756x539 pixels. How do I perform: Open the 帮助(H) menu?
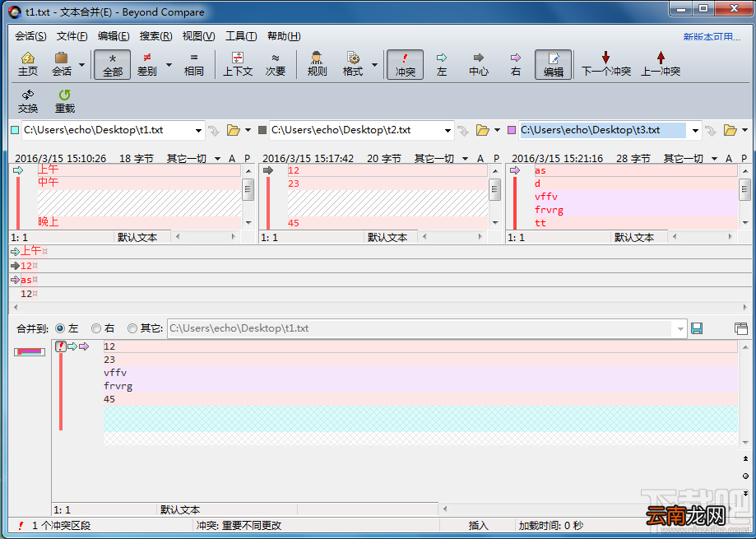284,36
